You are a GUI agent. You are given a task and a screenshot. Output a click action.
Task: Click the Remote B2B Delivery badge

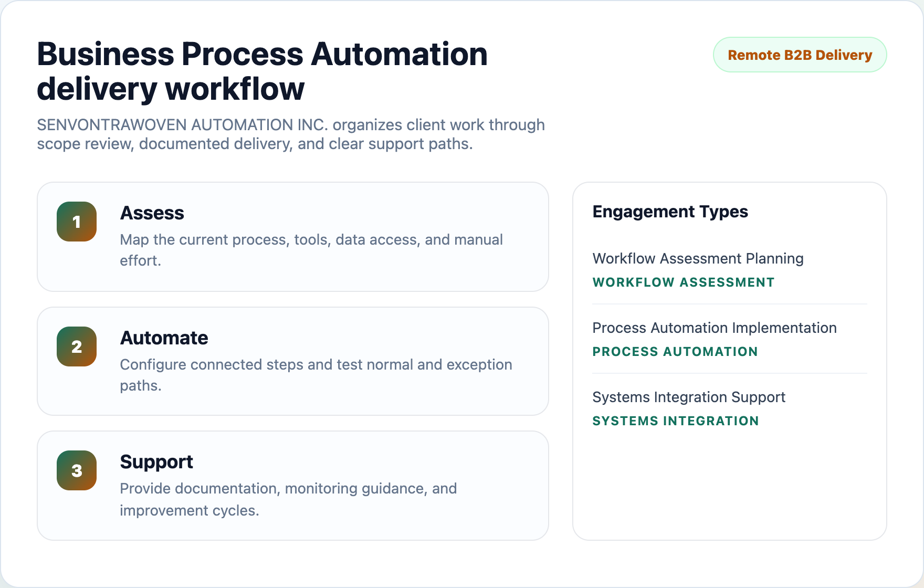[x=800, y=55]
